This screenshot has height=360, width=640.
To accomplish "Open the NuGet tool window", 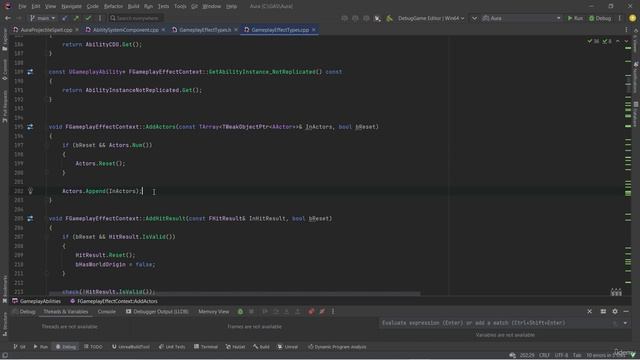I will (x=236, y=347).
